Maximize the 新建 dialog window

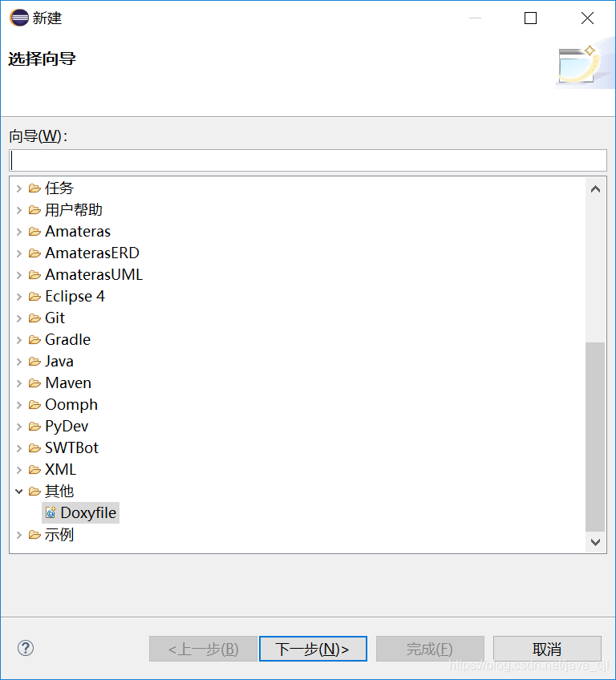(x=530, y=18)
